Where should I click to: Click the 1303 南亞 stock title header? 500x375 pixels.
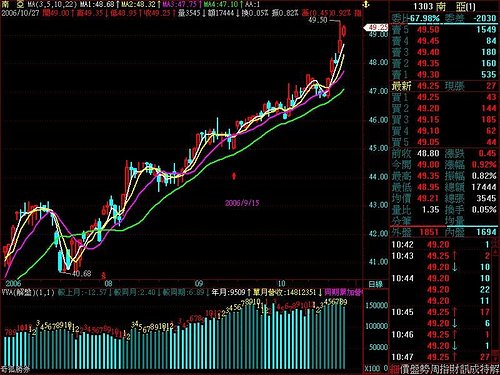[444, 6]
